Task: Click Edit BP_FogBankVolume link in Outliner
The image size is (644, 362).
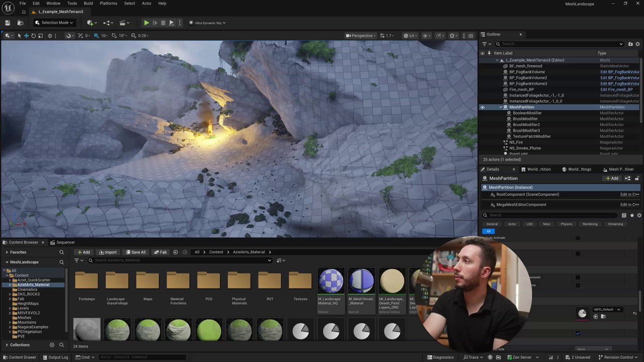Action: tap(620, 72)
